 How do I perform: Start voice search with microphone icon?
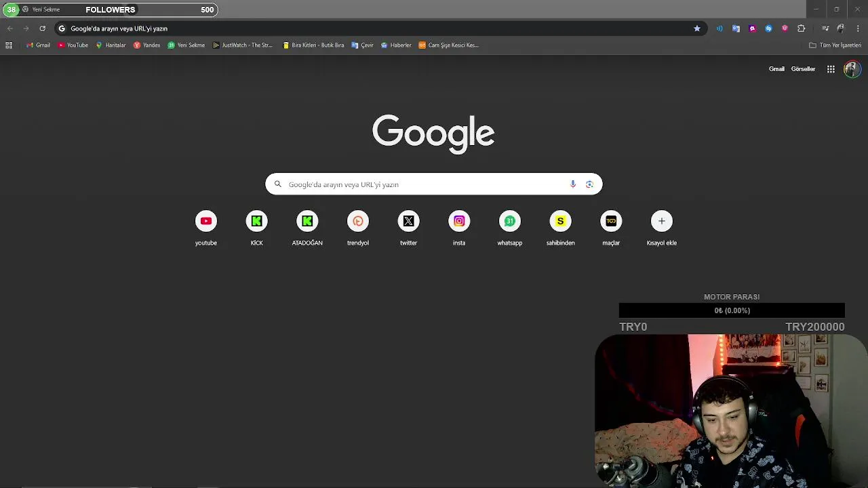(x=573, y=184)
